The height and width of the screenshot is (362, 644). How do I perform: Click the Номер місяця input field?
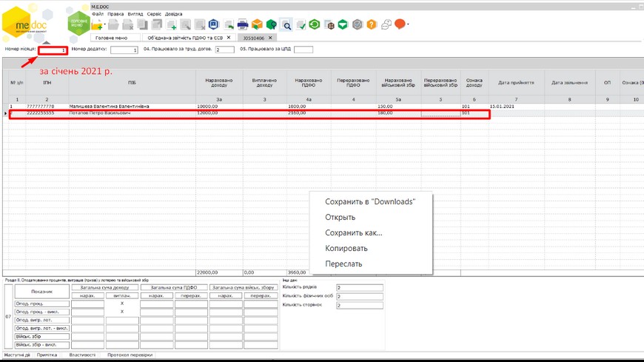coord(53,50)
